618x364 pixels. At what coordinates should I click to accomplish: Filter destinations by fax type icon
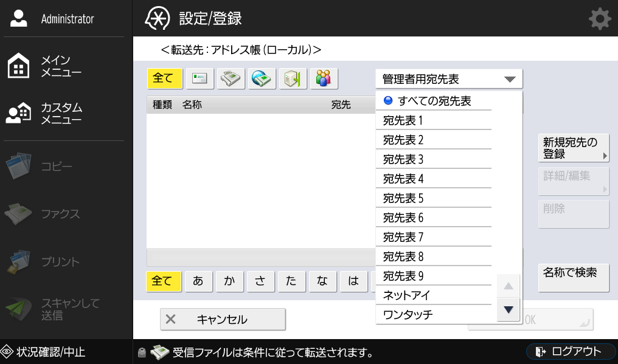tap(231, 78)
